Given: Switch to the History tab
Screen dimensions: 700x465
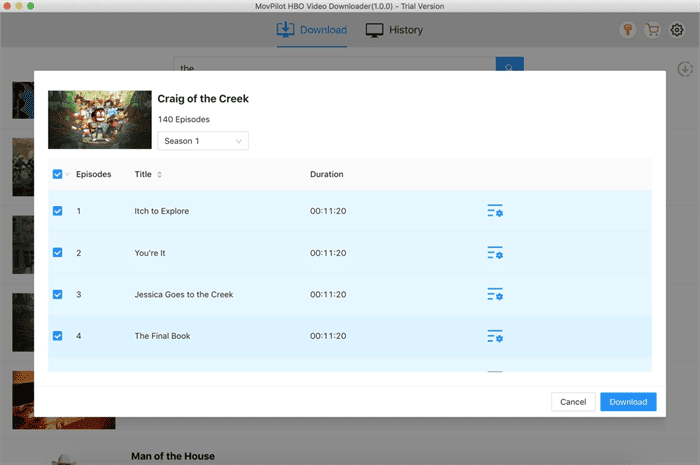Looking at the screenshot, I should [394, 30].
